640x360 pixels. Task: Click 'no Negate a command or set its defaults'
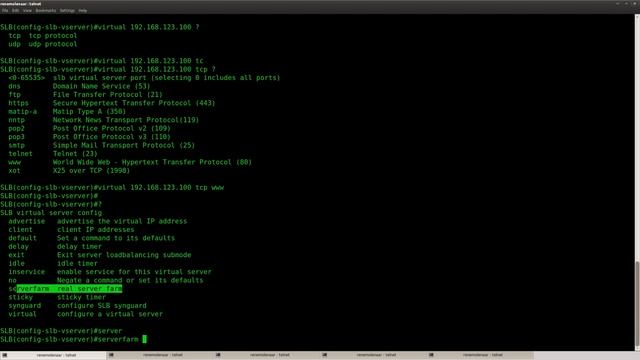click(x=106, y=280)
